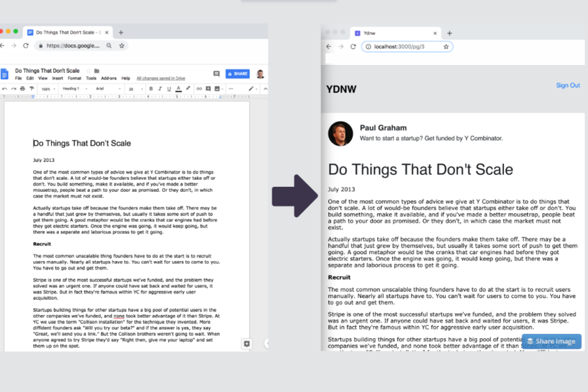Toggle italic formatting in Docs toolbar
The image size is (588, 392).
pos(160,89)
